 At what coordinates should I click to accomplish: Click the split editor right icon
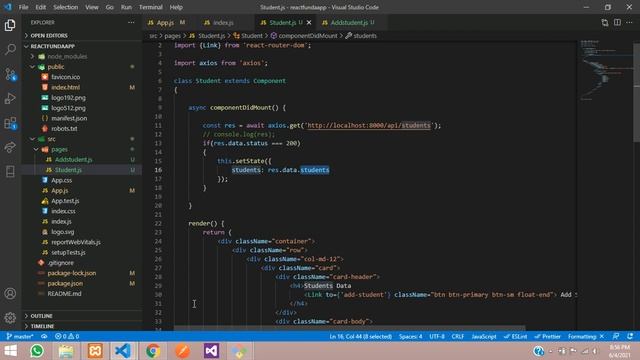click(x=617, y=22)
